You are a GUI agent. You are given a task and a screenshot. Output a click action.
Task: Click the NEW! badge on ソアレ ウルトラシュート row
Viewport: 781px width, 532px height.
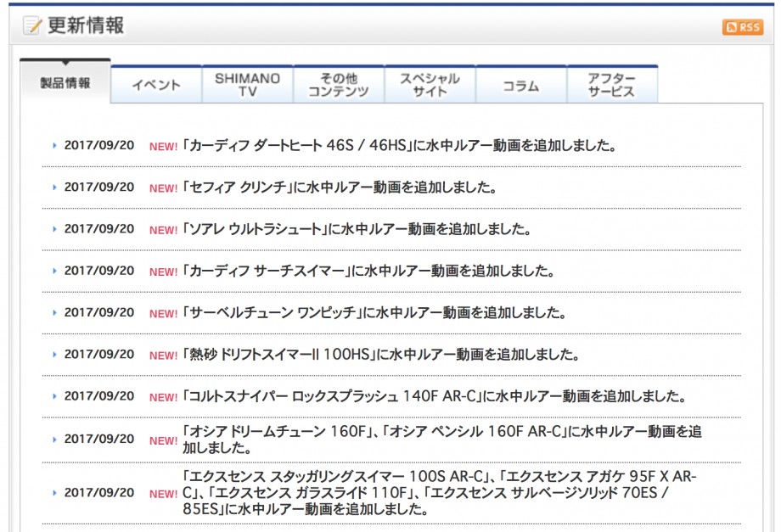(163, 230)
